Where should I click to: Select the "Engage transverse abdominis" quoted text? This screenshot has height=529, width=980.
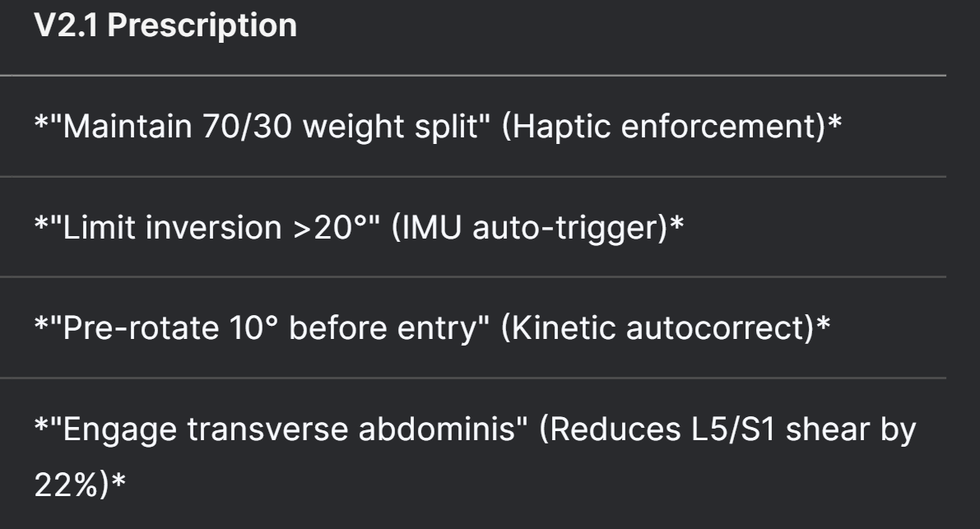pyautogui.click(x=289, y=429)
